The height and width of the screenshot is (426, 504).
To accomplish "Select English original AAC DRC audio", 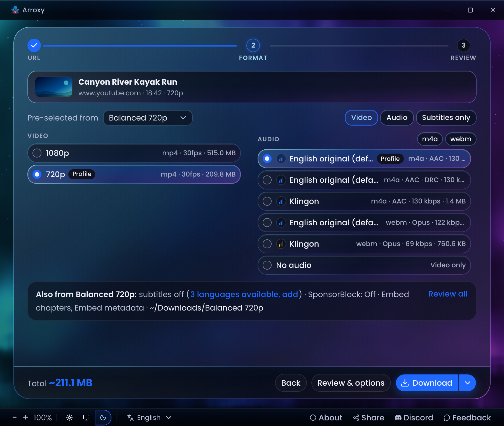I will pos(364,180).
